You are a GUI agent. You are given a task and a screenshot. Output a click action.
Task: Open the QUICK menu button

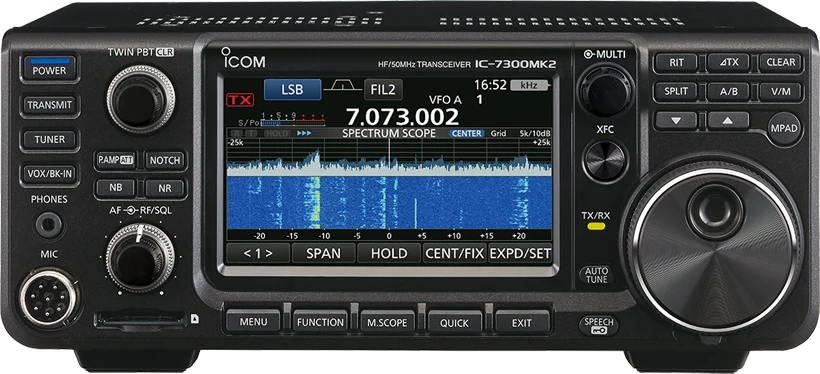coord(454,322)
